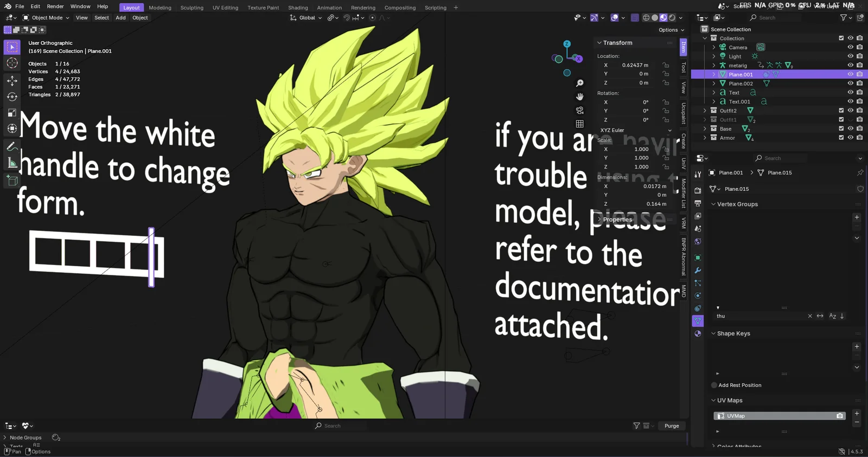Open the viewport Add menu
The image size is (868, 457).
tap(120, 18)
